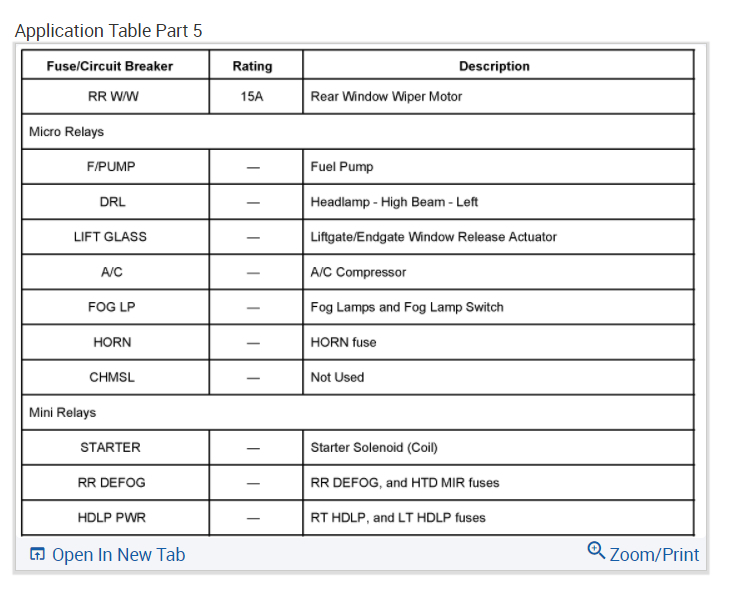741x609 pixels.
Task: Click 'Rear Window Wiper Motor' description
Action: tap(386, 96)
